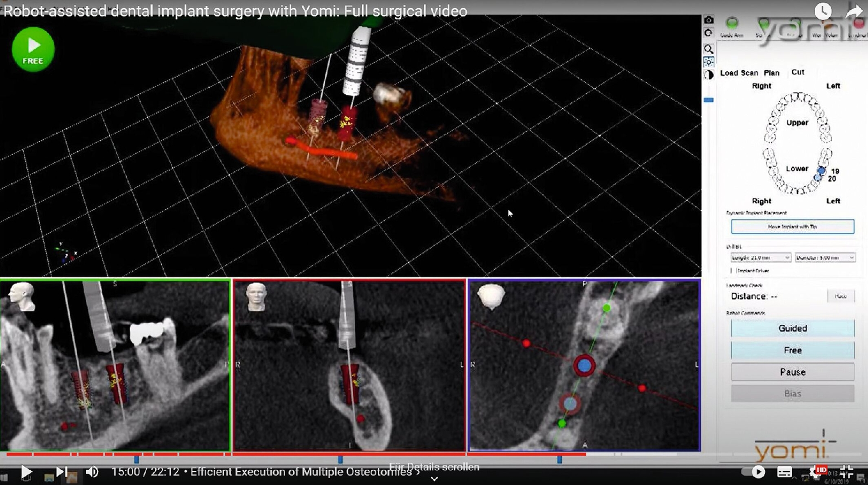This screenshot has height=485, width=868.
Task: Click the lower green axis point in axial view
Action: point(562,424)
